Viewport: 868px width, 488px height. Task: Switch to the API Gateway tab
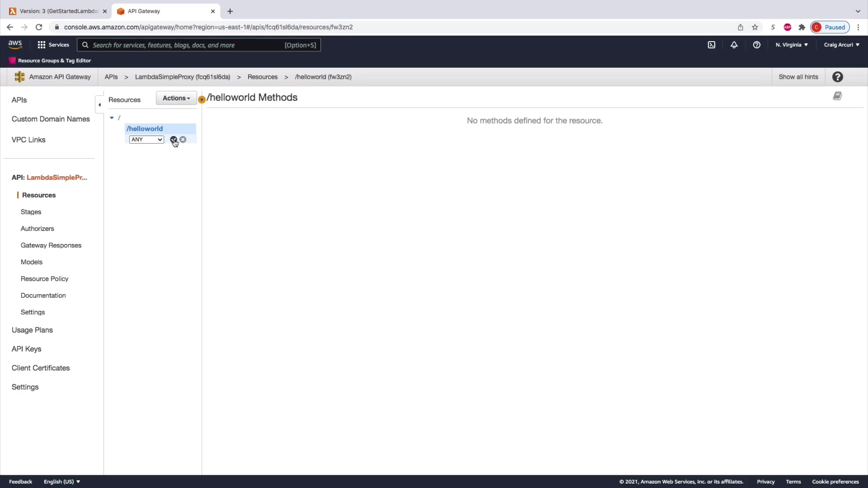pyautogui.click(x=166, y=11)
